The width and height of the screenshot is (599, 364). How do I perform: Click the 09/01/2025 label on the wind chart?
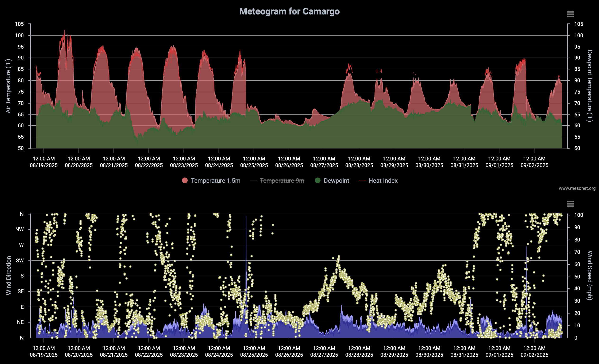[499, 355]
